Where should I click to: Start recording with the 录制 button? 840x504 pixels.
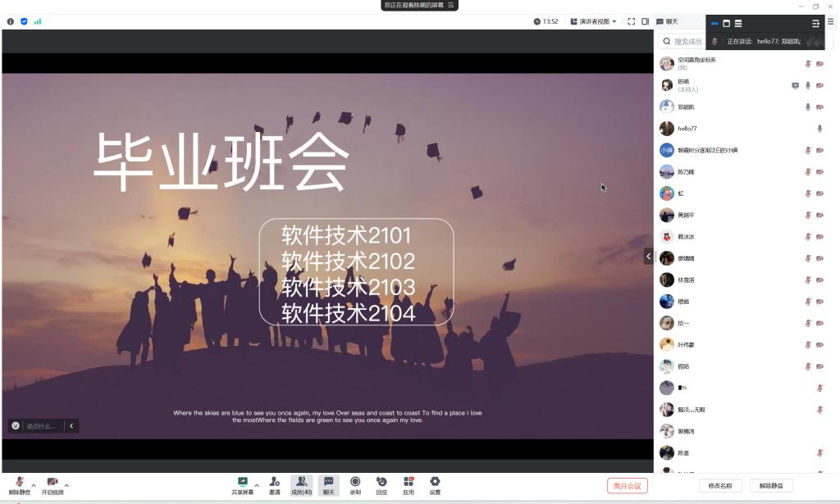[x=355, y=482]
